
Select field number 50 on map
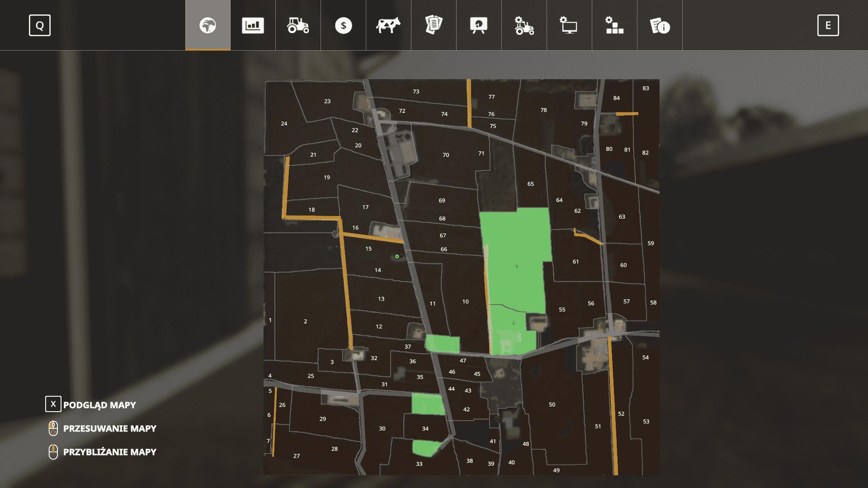552,404
